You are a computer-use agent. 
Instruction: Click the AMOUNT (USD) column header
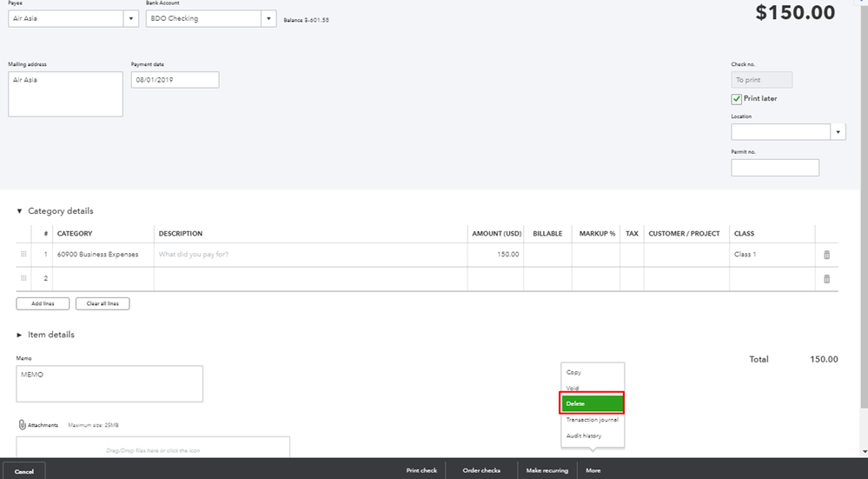coord(496,234)
